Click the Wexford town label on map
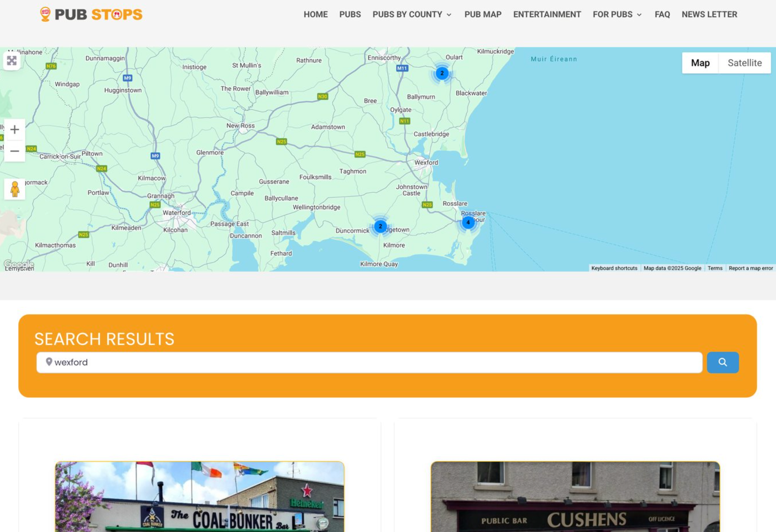The height and width of the screenshot is (532, 776). [x=426, y=162]
